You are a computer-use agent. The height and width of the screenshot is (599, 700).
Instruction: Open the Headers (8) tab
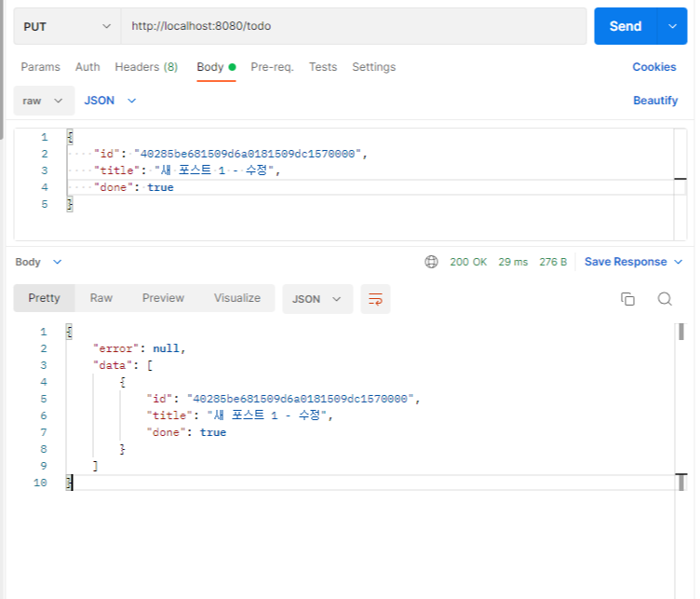tap(146, 67)
